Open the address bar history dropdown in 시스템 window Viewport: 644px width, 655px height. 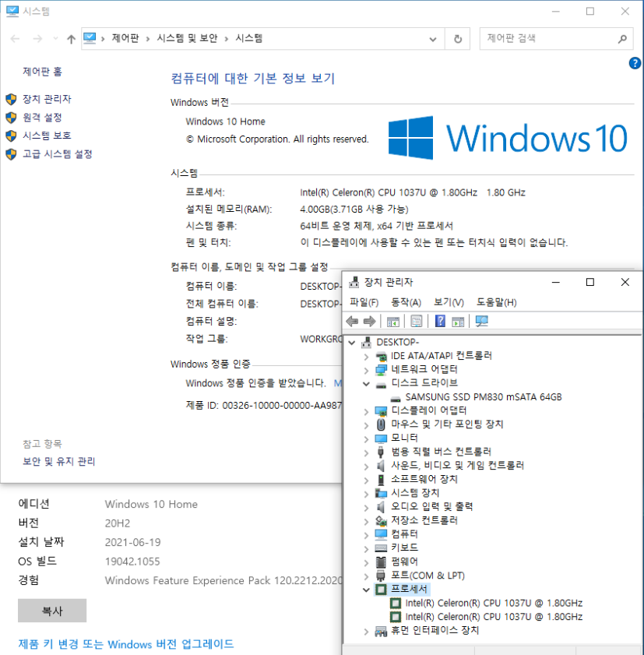(x=433, y=39)
